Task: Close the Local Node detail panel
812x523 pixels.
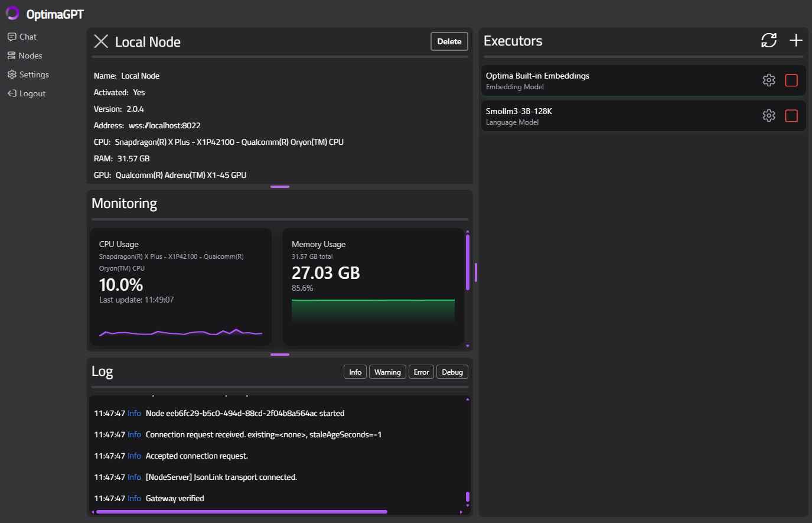Action: (100, 41)
